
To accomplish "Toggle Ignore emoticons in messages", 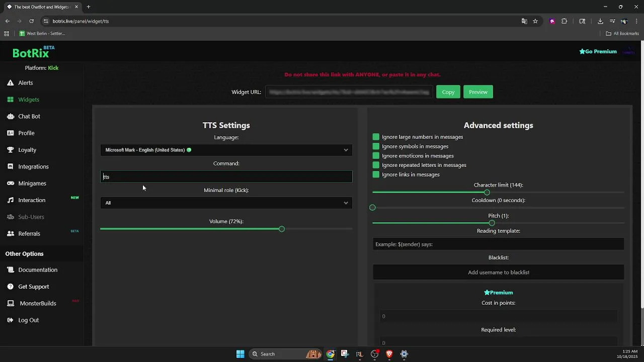I will tap(376, 156).
